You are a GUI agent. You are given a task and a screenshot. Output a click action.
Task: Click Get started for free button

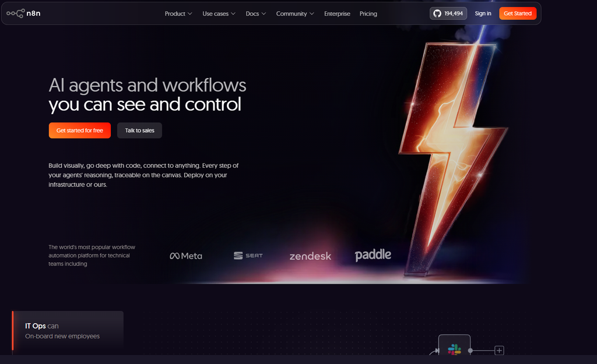(79, 130)
